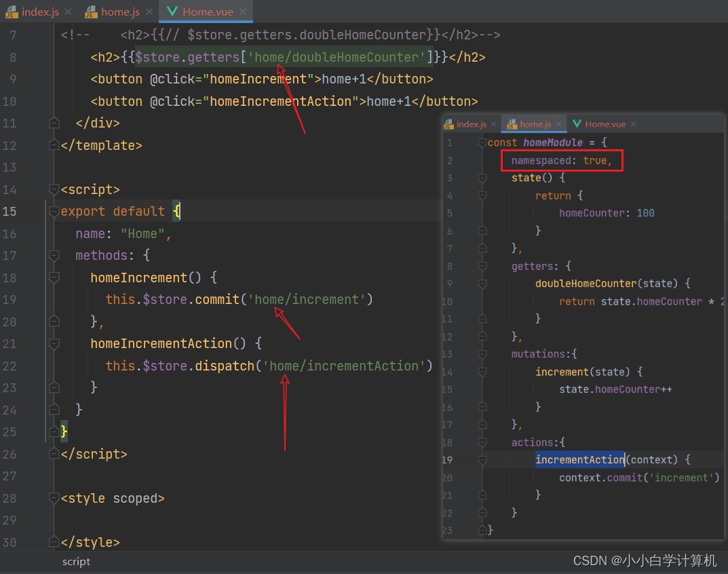Collapse the methods block fold marker
Screen dimensions: 728x574
click(x=54, y=255)
